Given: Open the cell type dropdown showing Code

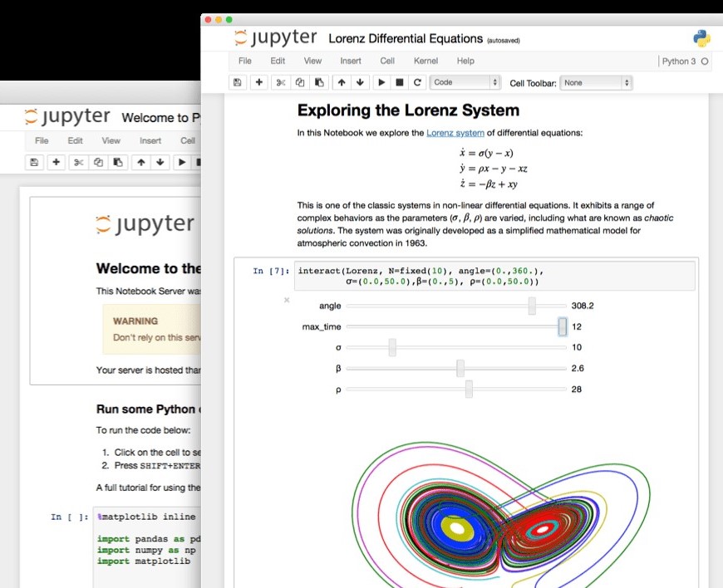Looking at the screenshot, I should (x=464, y=82).
